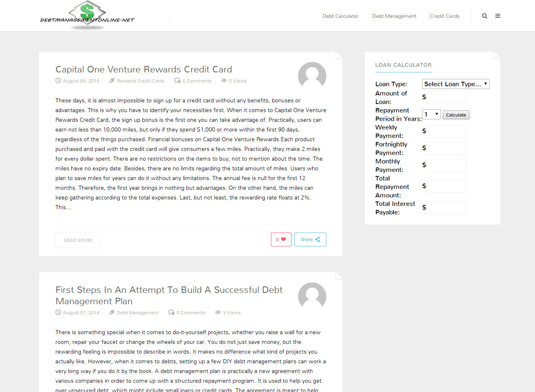Like the Capital One Venture post

coord(281,239)
